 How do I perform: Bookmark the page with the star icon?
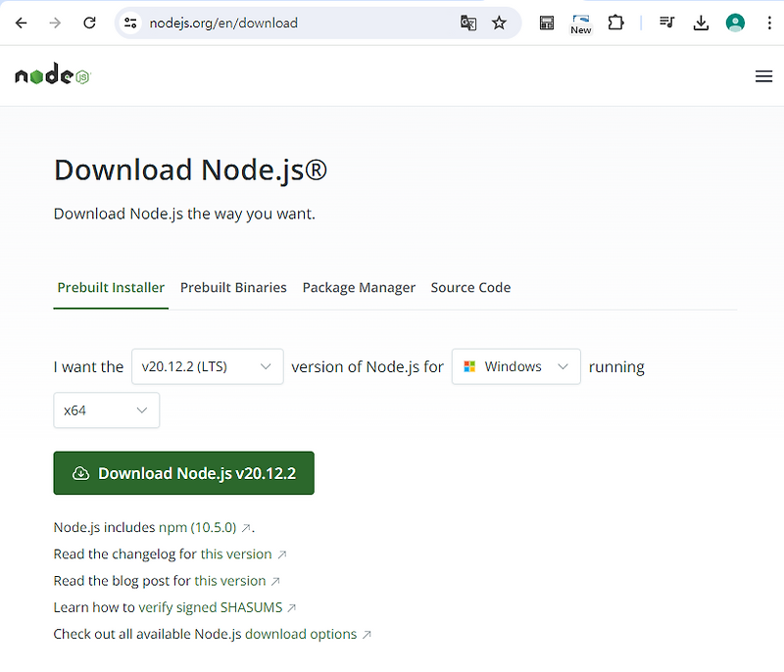[500, 23]
